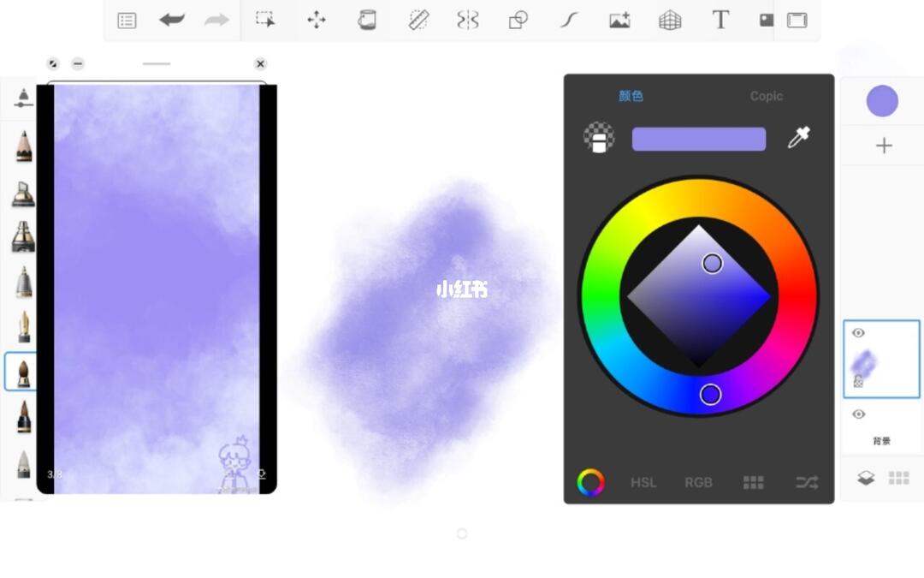Image resolution: width=924 pixels, height=578 pixels.
Task: Open the Symmetry tool
Action: point(467,20)
